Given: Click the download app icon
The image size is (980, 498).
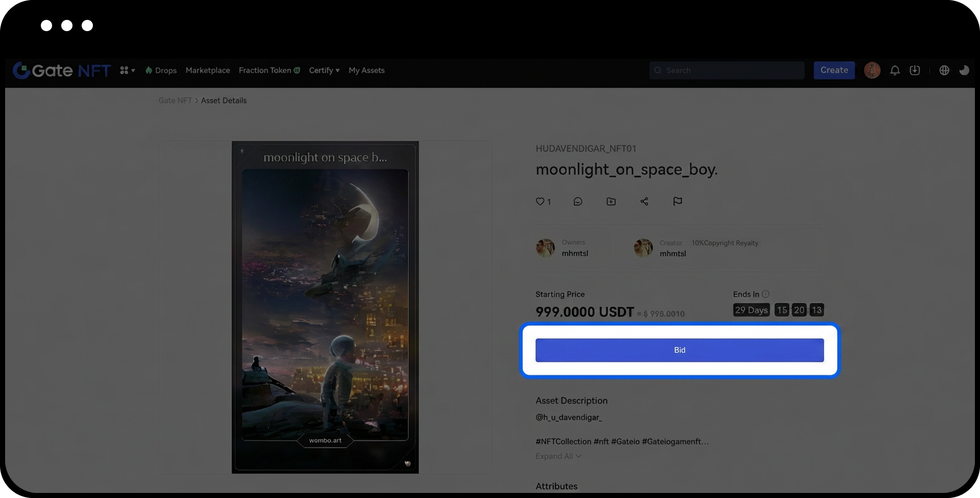Looking at the screenshot, I should (x=915, y=70).
